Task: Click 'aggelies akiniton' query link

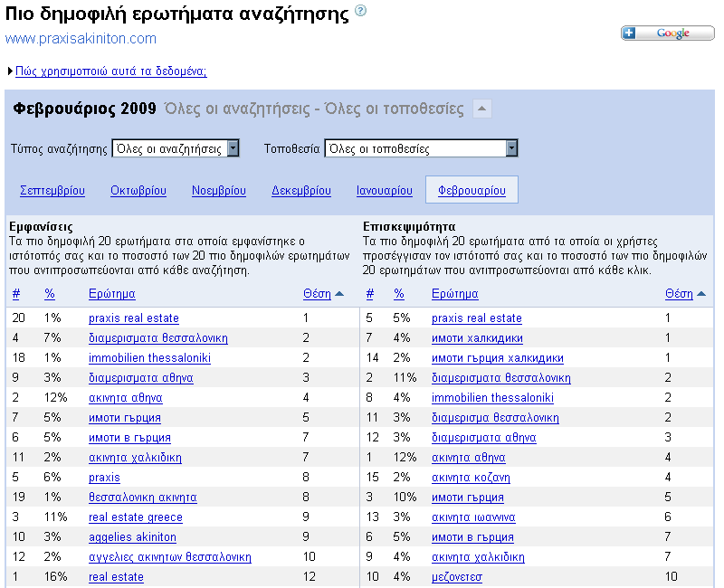Action: 132,537
